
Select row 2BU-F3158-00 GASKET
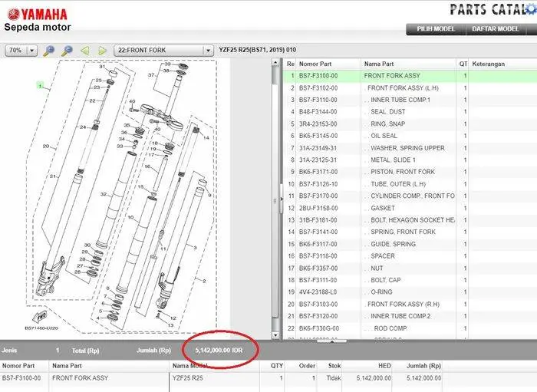click(x=410, y=208)
